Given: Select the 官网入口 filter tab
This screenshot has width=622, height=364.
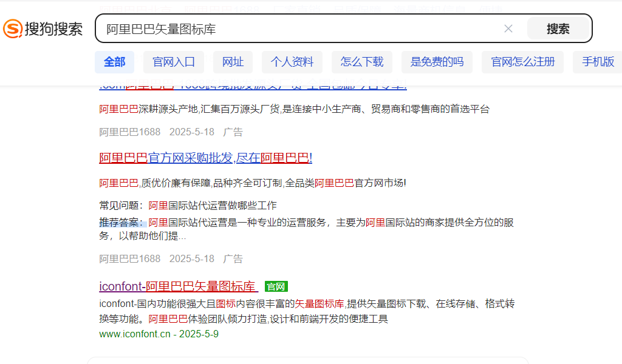Looking at the screenshot, I should 173,62.
